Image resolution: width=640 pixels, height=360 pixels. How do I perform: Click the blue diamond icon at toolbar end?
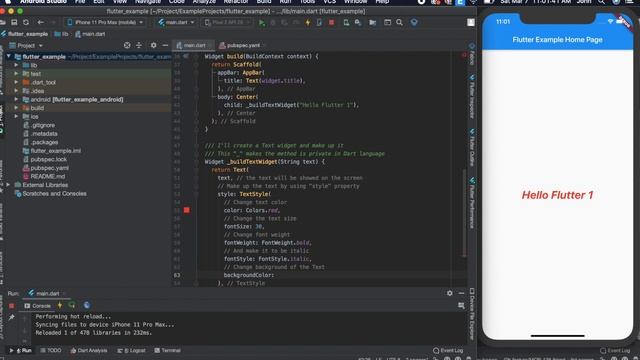pyautogui.click(x=414, y=22)
